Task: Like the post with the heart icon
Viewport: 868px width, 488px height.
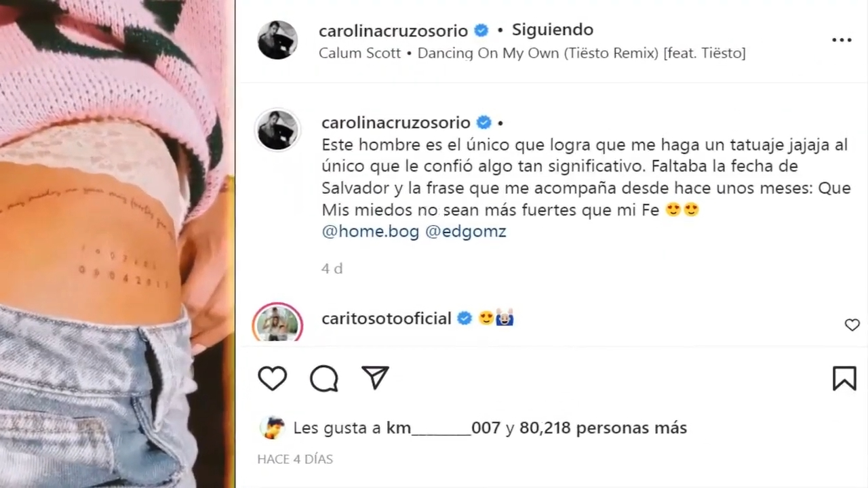Action: click(x=273, y=378)
